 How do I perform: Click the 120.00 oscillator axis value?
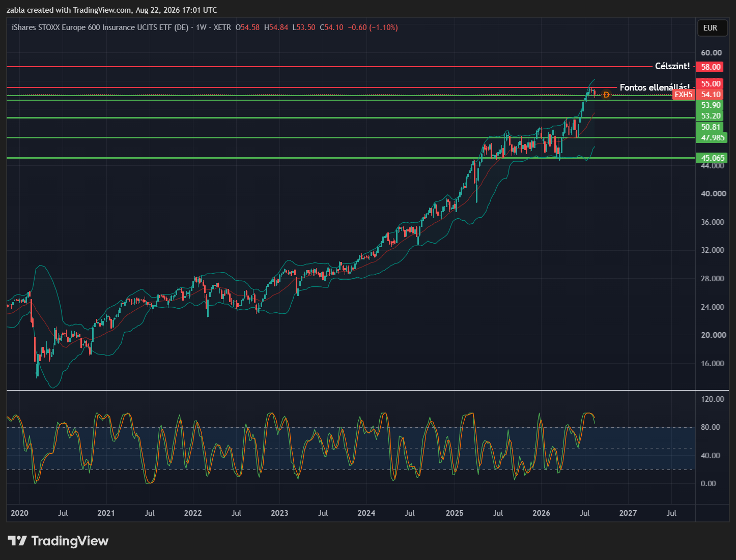point(712,399)
